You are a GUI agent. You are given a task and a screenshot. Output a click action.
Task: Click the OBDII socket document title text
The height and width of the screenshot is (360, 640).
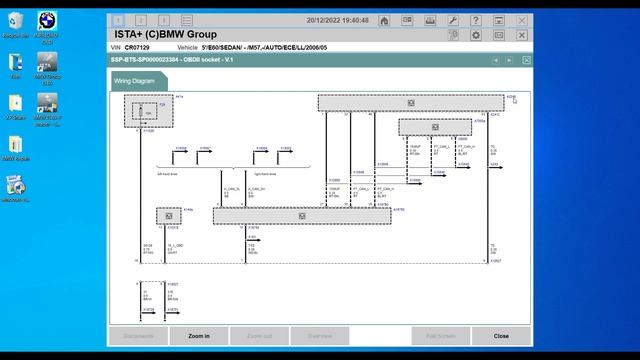pos(172,60)
